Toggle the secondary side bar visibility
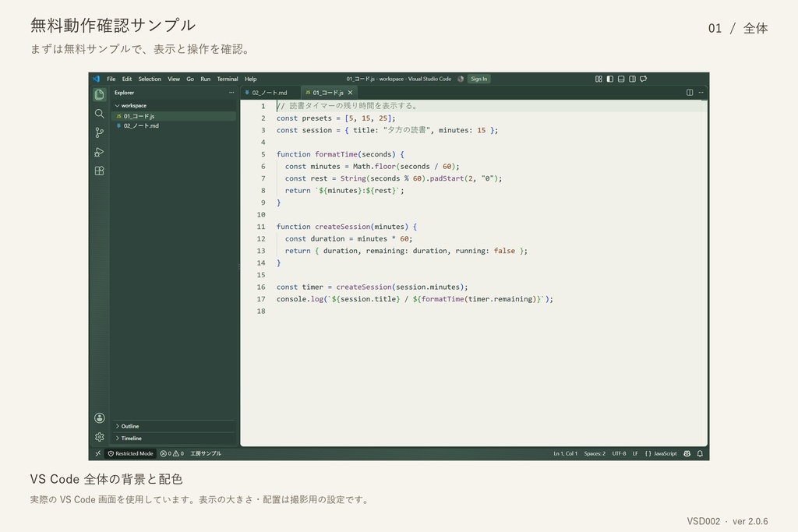798x532 pixels. coord(632,79)
